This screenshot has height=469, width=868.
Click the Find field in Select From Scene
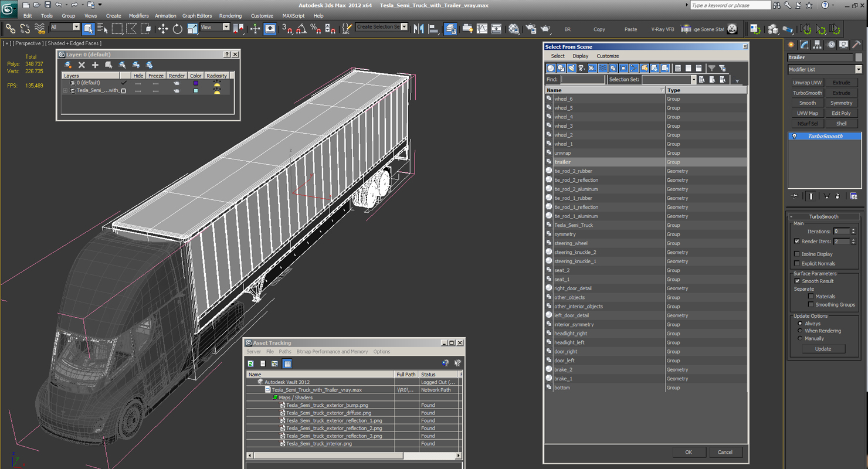click(x=582, y=80)
